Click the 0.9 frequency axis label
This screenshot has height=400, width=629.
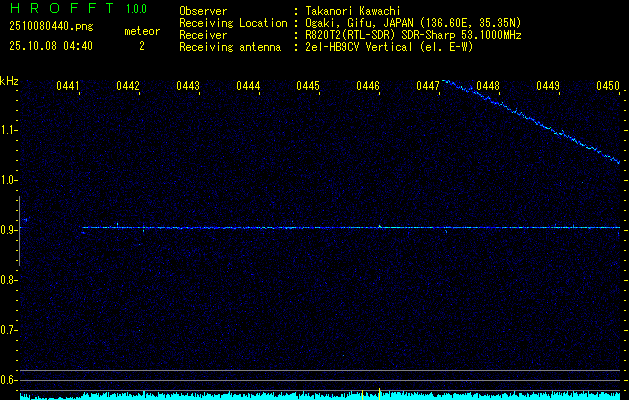(9, 230)
